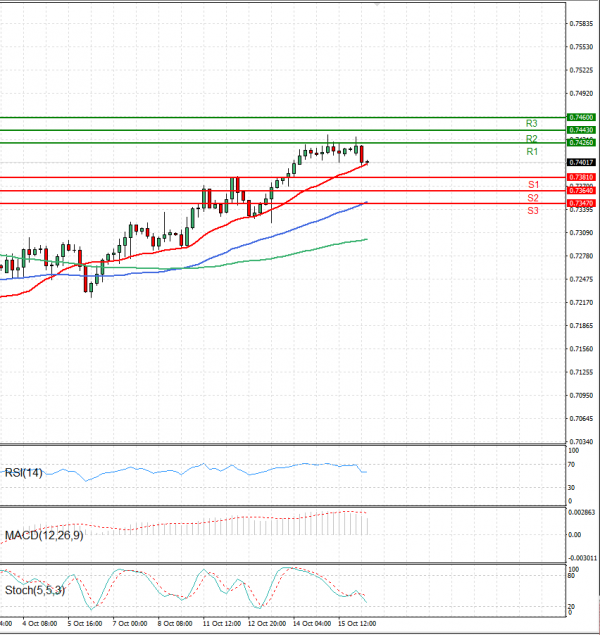Click the 0.70340 price axis label
The image size is (600, 635).
[x=581, y=442]
